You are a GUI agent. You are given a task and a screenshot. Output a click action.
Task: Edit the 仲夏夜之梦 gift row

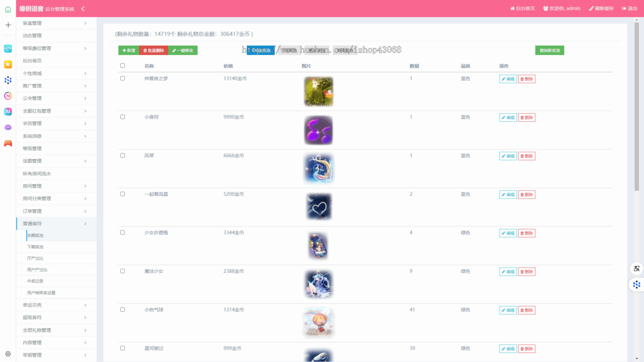coord(508,79)
